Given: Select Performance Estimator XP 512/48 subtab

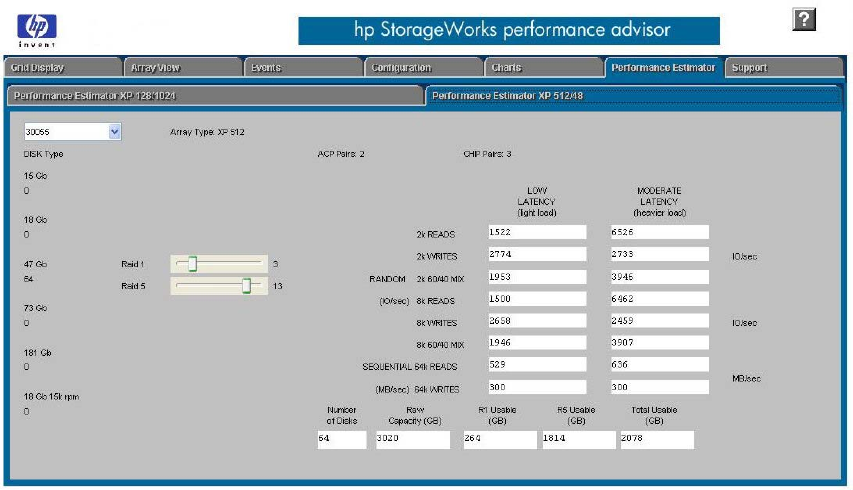Looking at the screenshot, I should point(633,96).
